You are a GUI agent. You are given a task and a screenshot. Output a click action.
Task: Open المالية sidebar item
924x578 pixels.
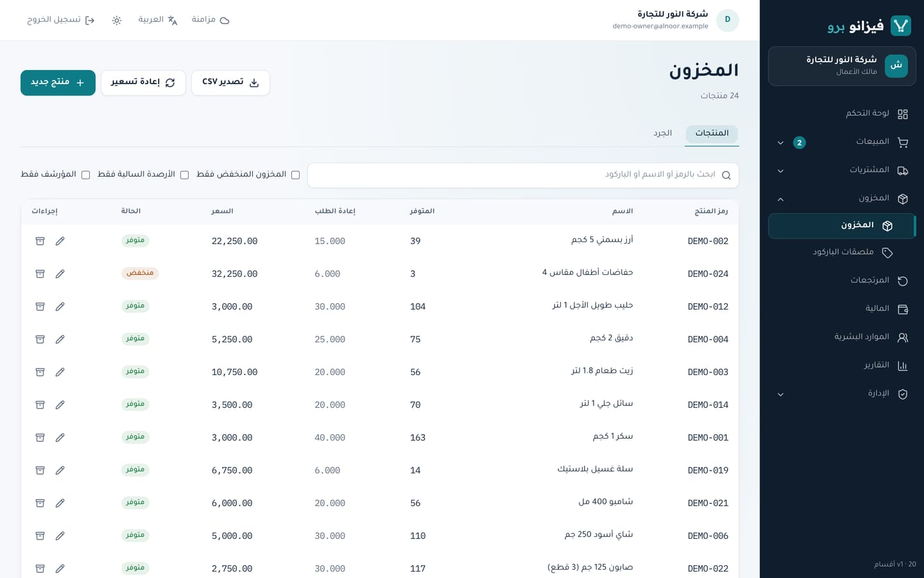click(842, 309)
